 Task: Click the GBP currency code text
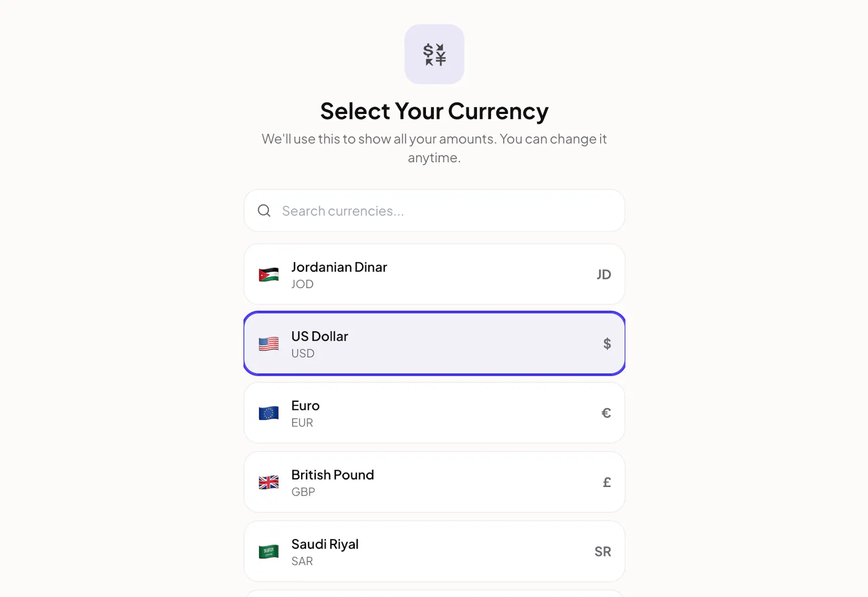tap(303, 492)
